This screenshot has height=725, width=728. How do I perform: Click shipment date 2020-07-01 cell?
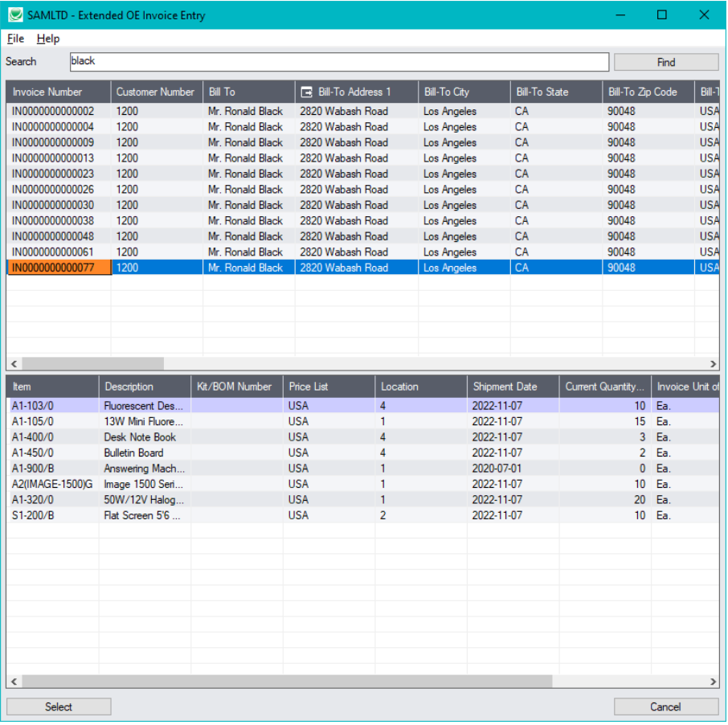[x=513, y=469]
